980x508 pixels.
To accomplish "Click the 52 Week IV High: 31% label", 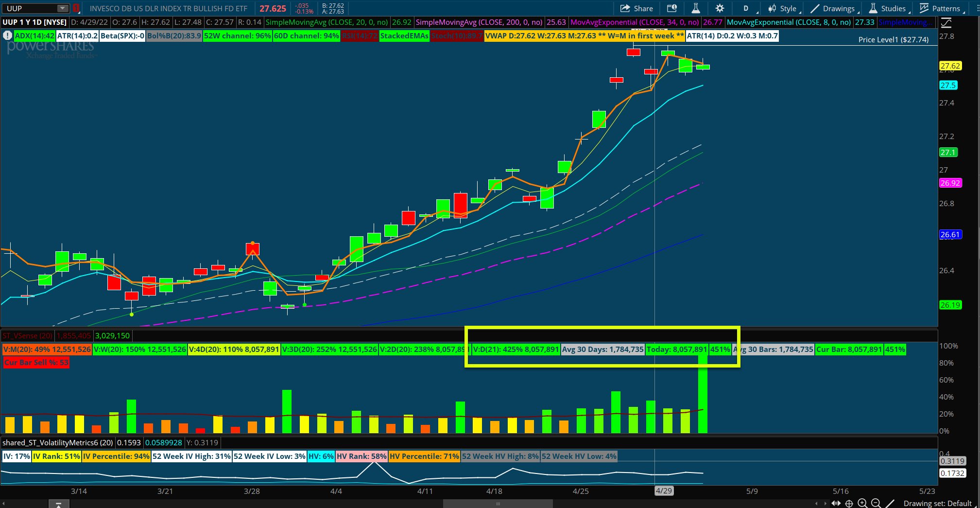I will pos(191,456).
